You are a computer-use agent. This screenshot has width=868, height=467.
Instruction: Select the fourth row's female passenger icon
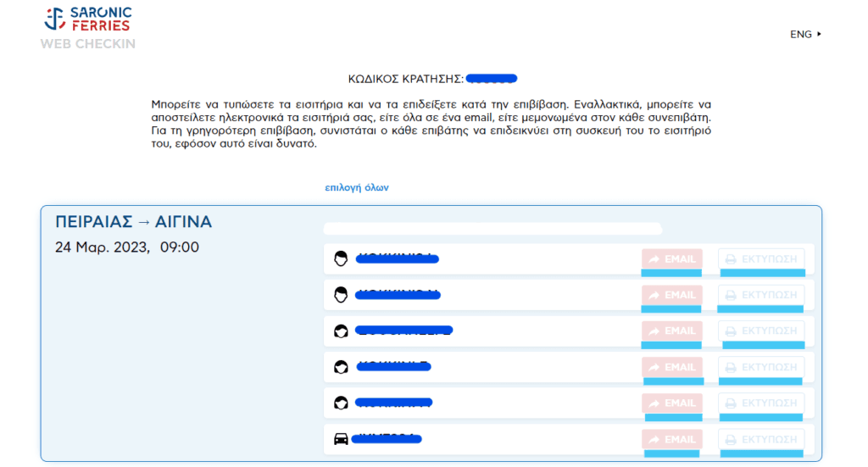[341, 367]
